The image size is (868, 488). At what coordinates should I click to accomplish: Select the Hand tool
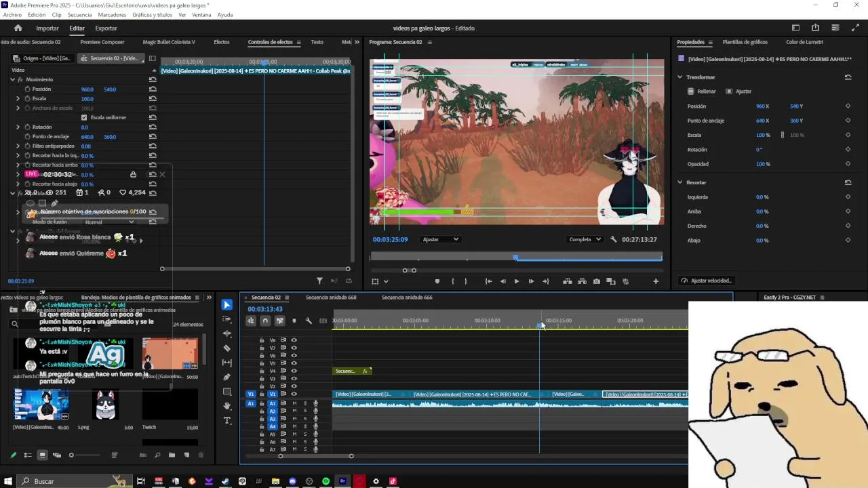pyautogui.click(x=227, y=406)
